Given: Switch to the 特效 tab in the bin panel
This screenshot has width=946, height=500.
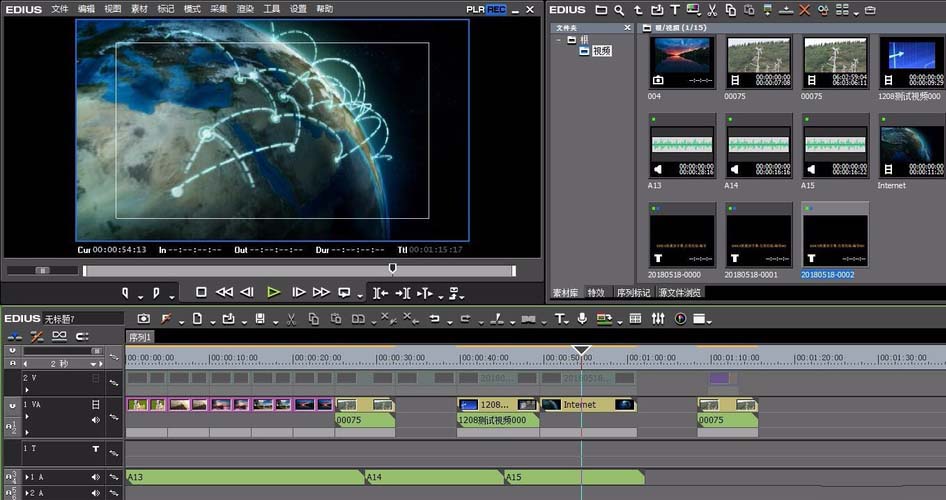Looking at the screenshot, I should click(596, 293).
